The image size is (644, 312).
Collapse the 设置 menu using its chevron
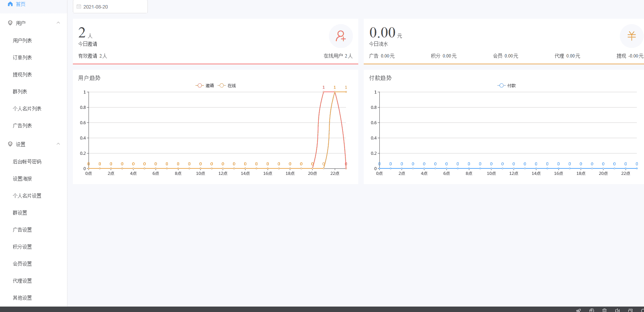(58, 144)
